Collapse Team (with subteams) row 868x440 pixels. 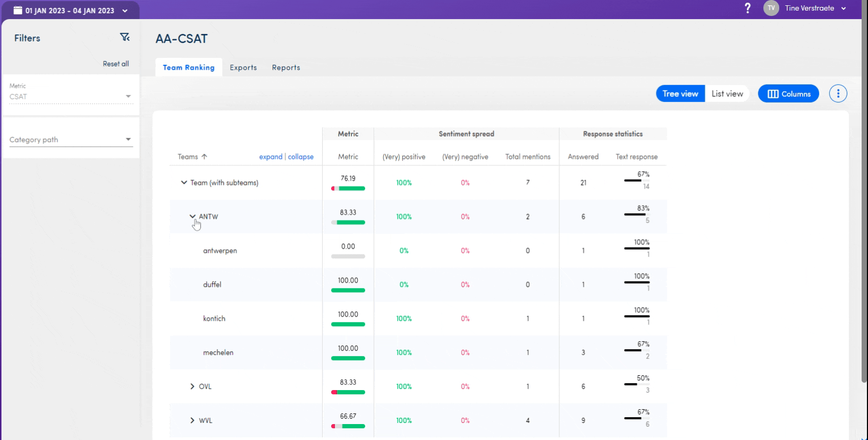point(184,182)
